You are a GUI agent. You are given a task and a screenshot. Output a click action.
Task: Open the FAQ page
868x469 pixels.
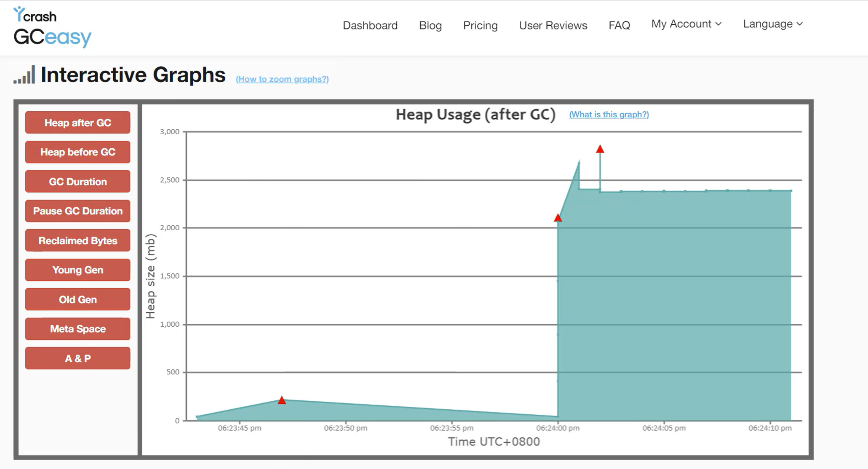(x=619, y=25)
